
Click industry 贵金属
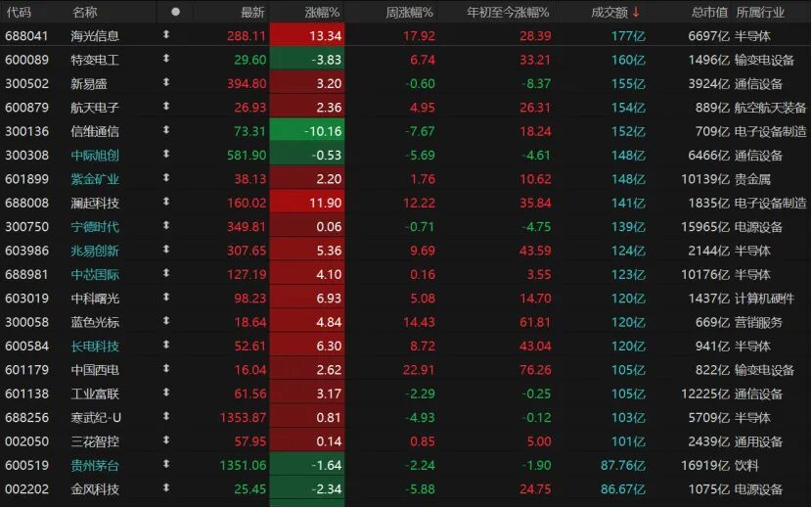(752, 179)
